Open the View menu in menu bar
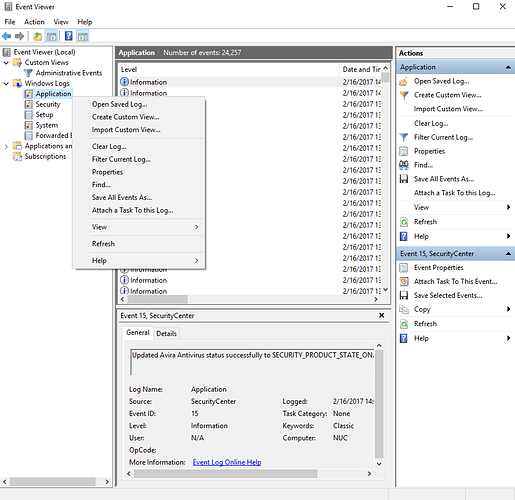Screen dimensions: 515x500 [61, 22]
